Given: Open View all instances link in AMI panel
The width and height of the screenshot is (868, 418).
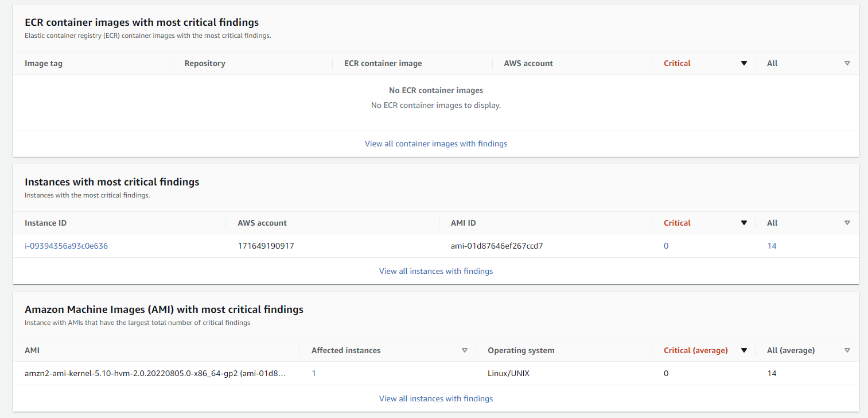Looking at the screenshot, I should (x=436, y=398).
